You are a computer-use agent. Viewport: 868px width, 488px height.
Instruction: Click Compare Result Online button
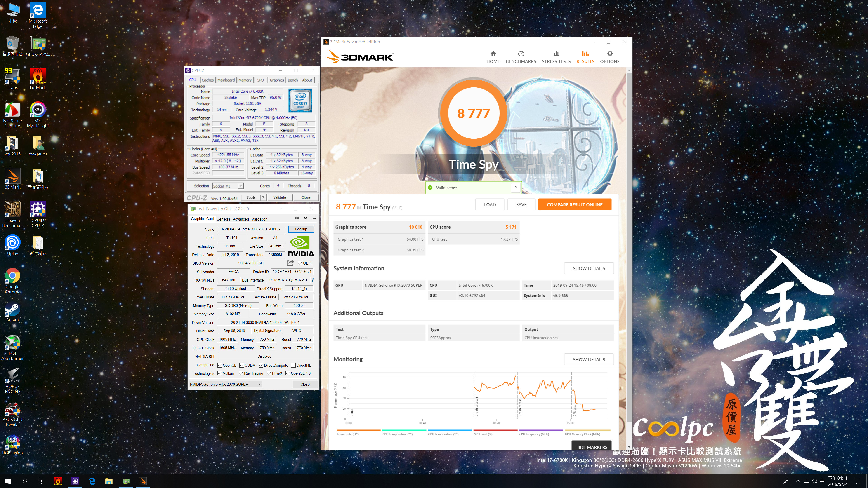coord(575,204)
